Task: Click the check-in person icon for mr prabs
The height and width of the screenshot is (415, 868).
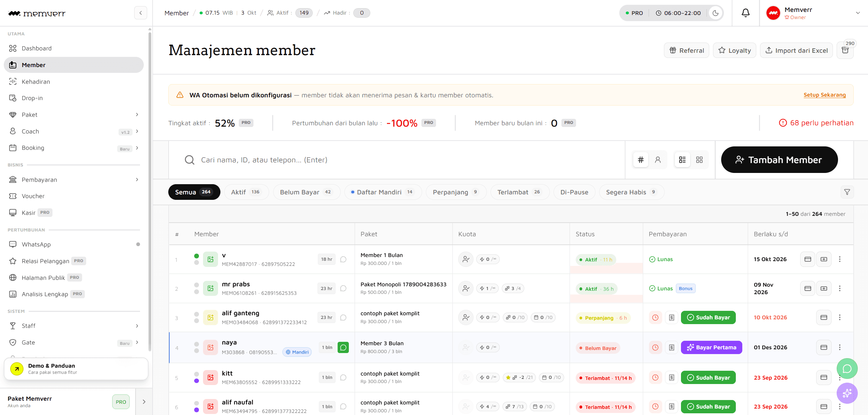Action: 466,288
